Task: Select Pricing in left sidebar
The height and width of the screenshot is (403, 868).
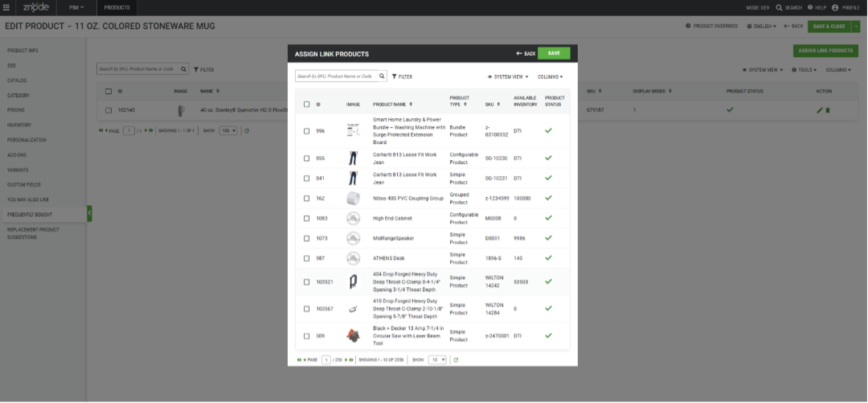Action: coord(16,109)
